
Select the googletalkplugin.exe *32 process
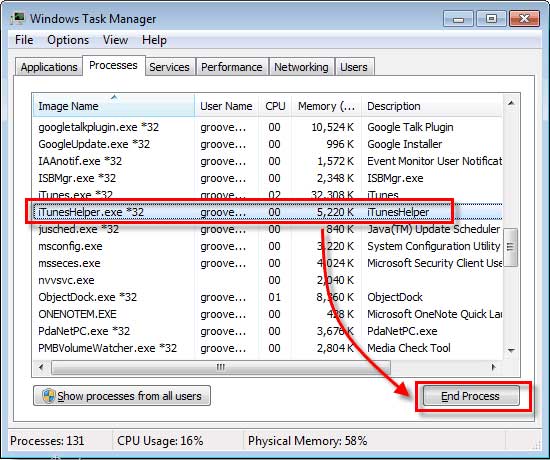(268, 127)
